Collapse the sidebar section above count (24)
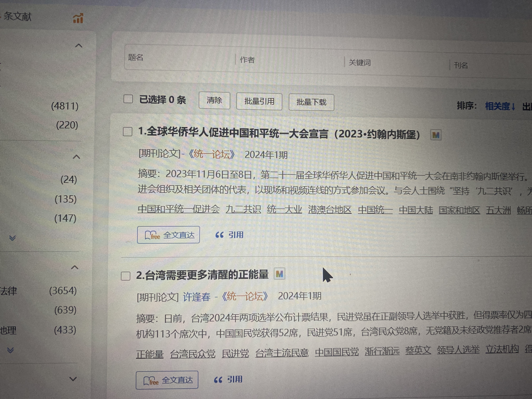 76,157
